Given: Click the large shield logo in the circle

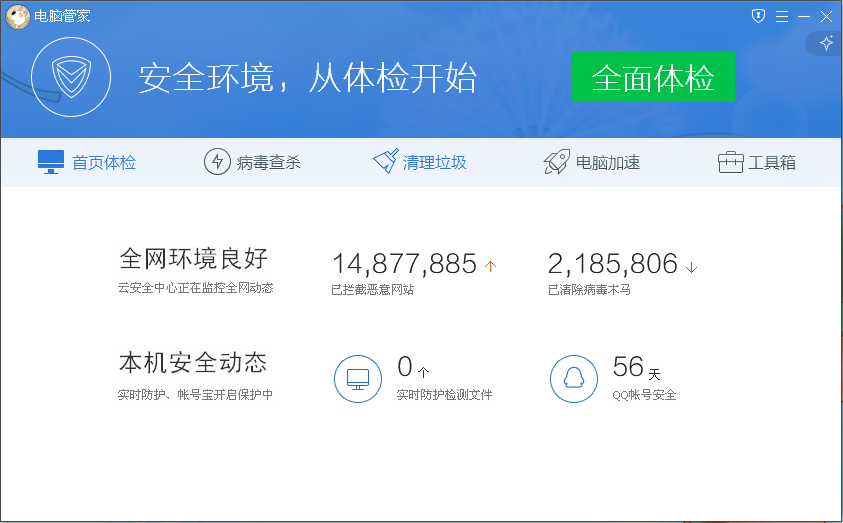Looking at the screenshot, I should (70, 78).
